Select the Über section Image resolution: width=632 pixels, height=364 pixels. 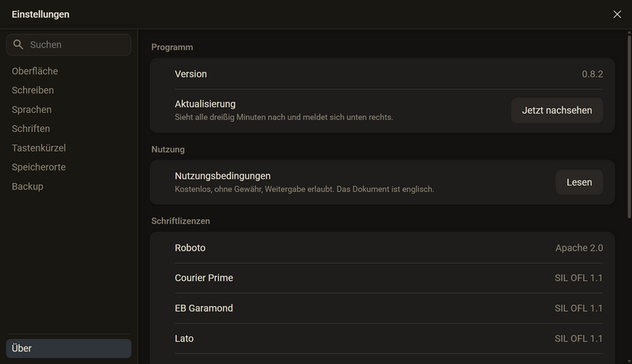(69, 348)
